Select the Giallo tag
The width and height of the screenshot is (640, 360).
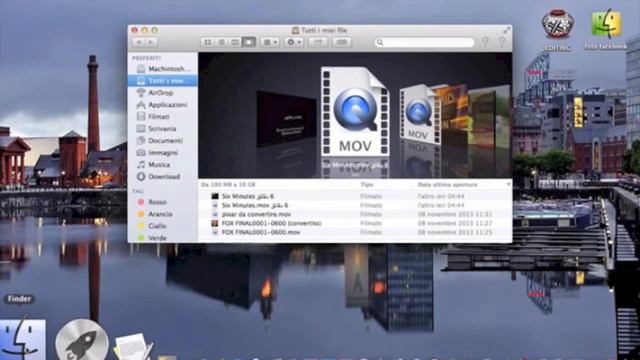[163, 226]
